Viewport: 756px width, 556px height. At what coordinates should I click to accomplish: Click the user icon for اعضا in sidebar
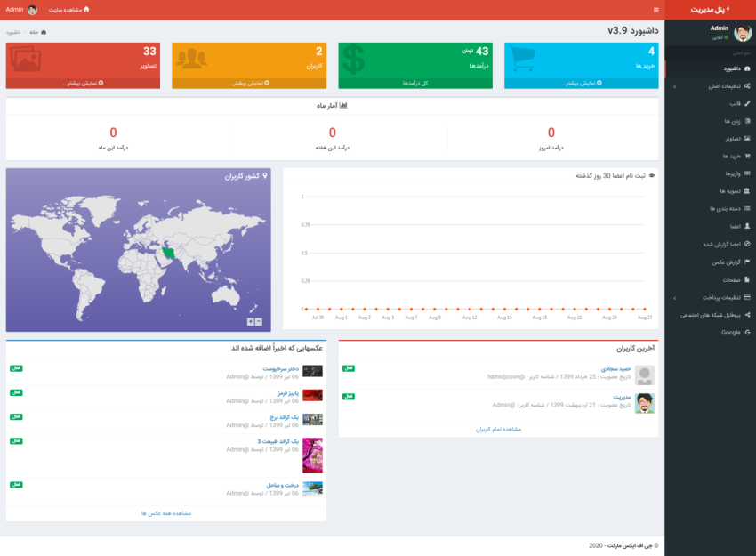(747, 226)
